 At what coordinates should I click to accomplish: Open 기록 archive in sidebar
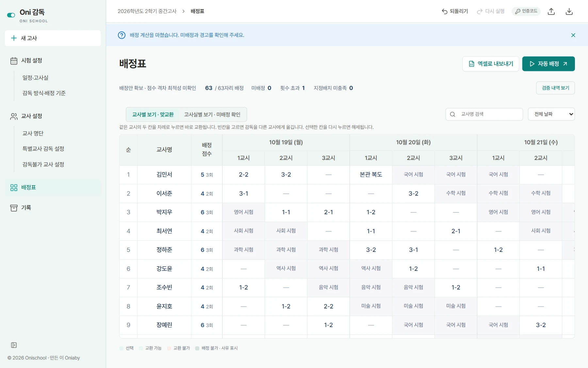[53, 208]
